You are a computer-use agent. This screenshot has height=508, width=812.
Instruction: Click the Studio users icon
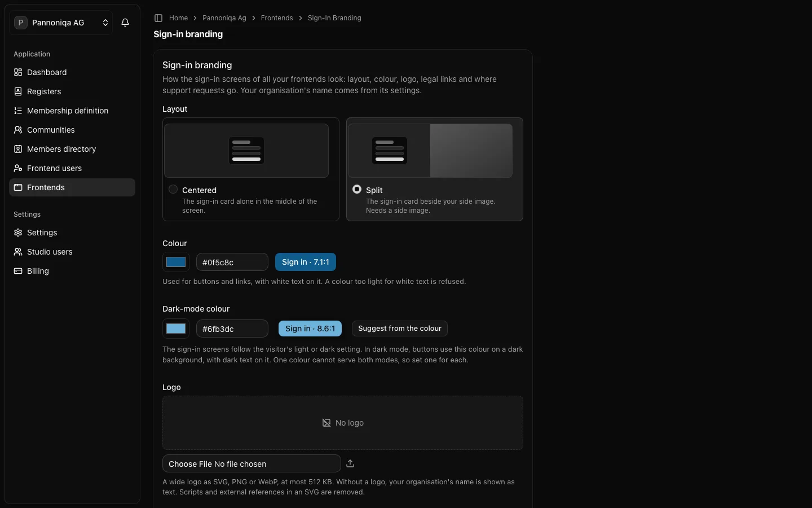(18, 252)
